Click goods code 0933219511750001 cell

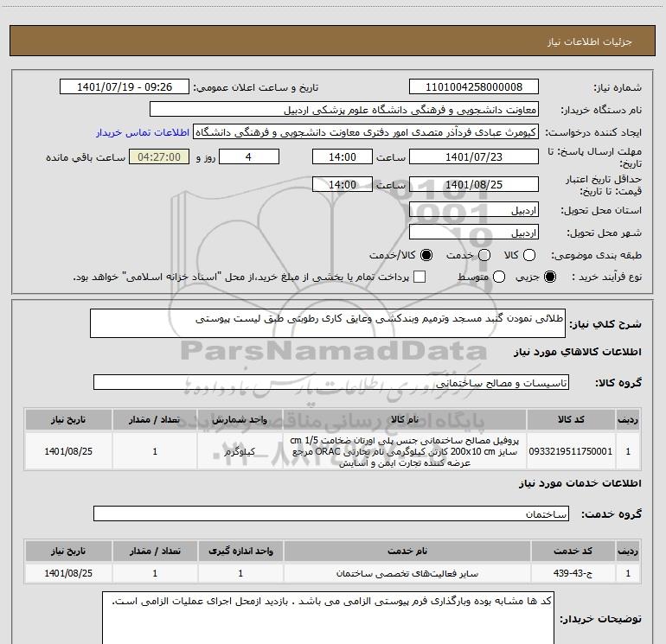tap(571, 451)
